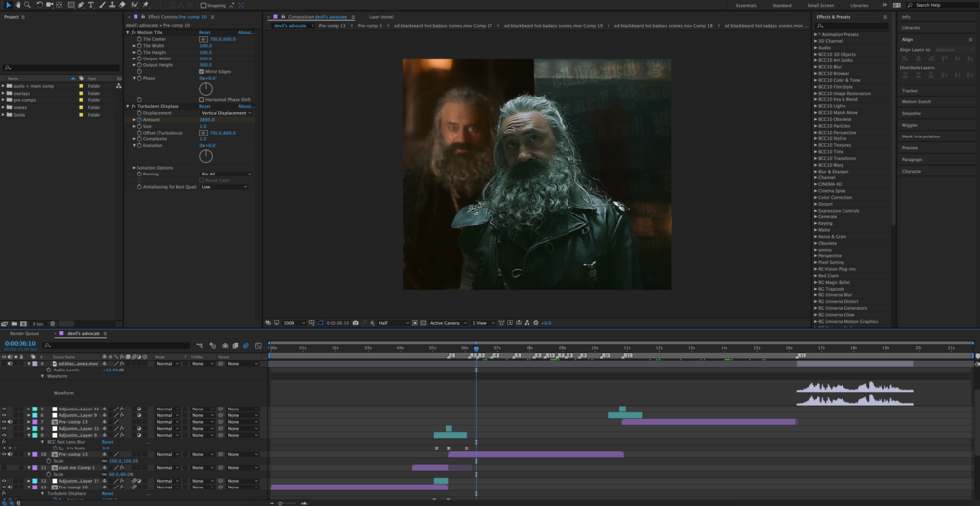Click the snapshot camera icon in viewer
Image resolution: width=980 pixels, height=506 pixels.
[356, 323]
